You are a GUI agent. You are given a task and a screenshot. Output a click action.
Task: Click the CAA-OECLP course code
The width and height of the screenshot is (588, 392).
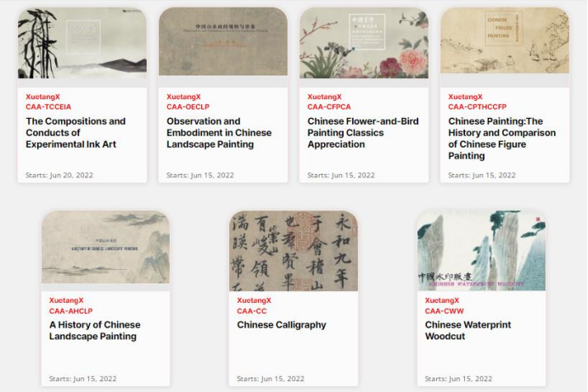(188, 107)
